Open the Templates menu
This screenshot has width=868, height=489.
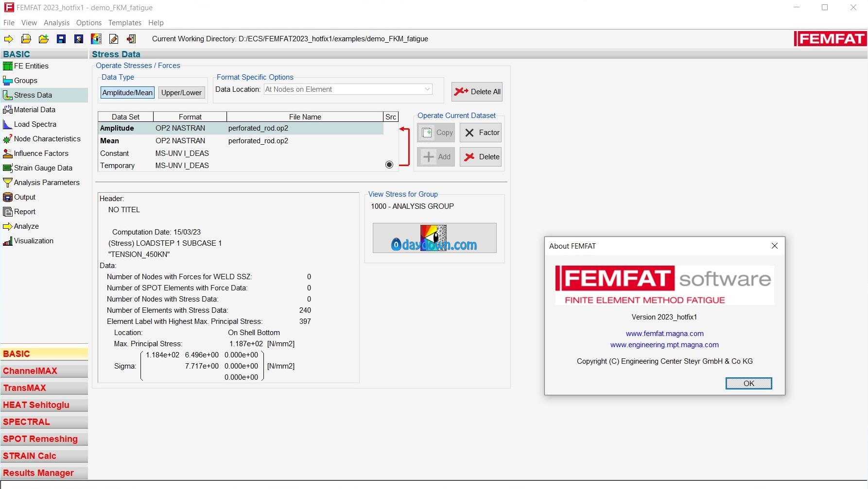tap(125, 23)
